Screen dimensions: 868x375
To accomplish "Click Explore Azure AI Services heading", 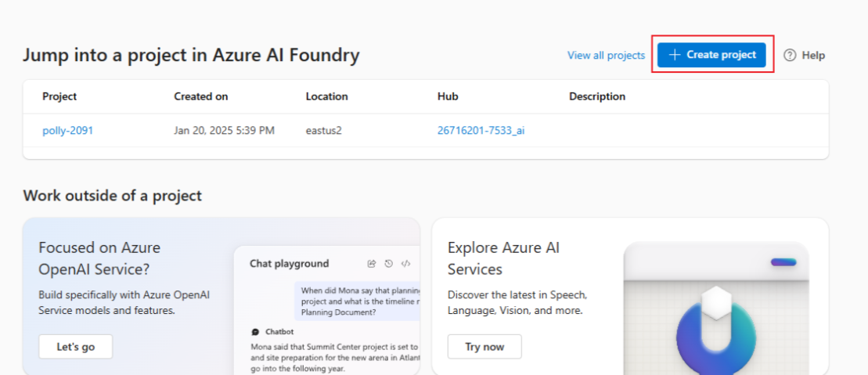I will [504, 258].
